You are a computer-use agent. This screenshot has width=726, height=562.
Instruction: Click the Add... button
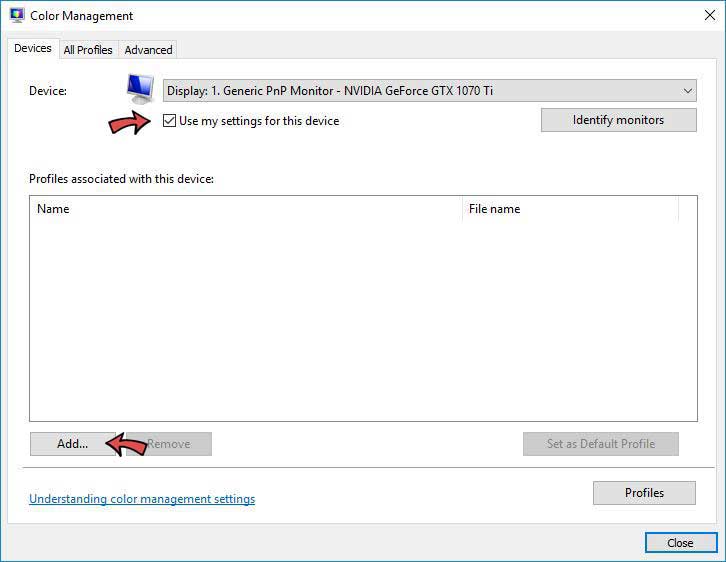coord(73,444)
